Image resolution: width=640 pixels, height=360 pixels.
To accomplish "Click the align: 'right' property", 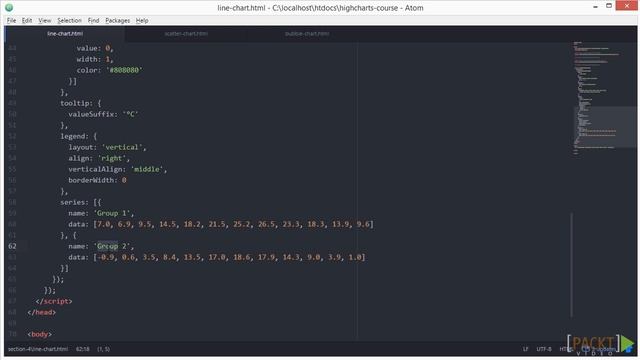I will pyautogui.click(x=99, y=158).
